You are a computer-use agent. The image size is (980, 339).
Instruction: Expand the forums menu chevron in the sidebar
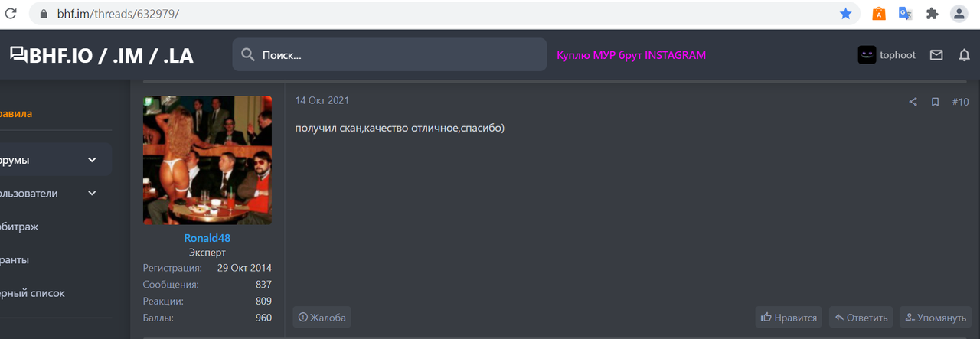(93, 160)
